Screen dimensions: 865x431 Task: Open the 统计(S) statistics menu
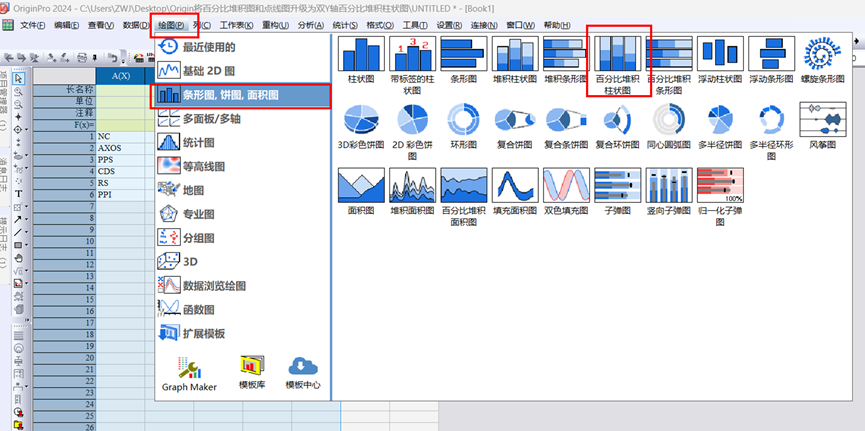(345, 25)
